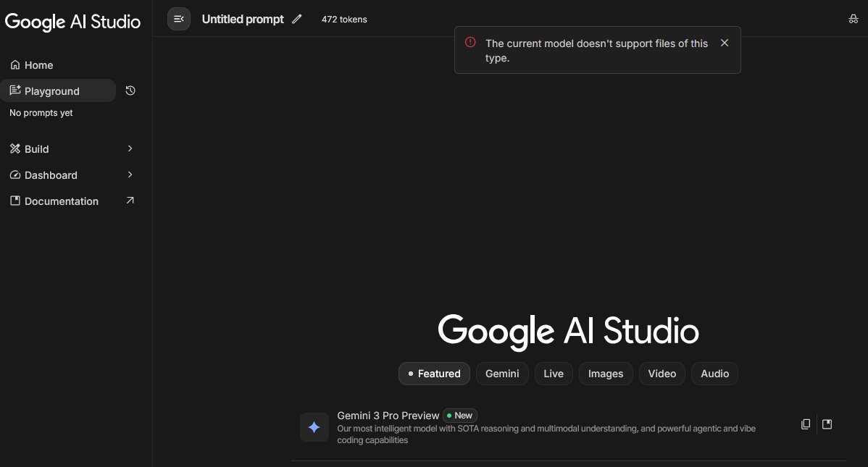This screenshot has width=868, height=467.
Task: Edit the Untitled prompt title pencil
Action: coord(297,19)
